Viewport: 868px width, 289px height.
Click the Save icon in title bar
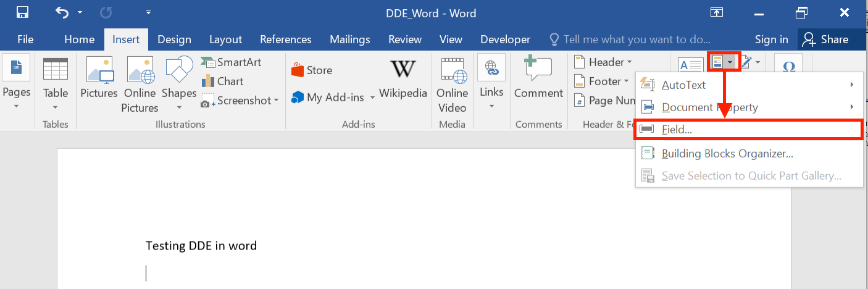pos(22,12)
